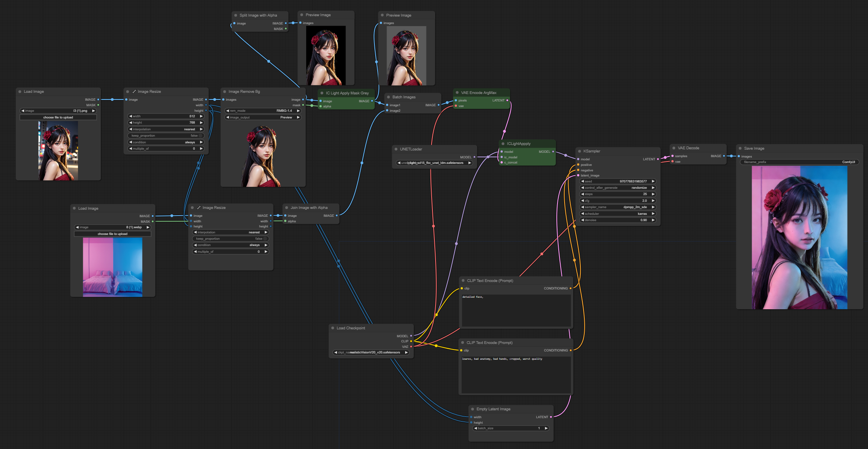Increase steps with the right arrow in KSampler
The image size is (868, 449).
tap(653, 194)
